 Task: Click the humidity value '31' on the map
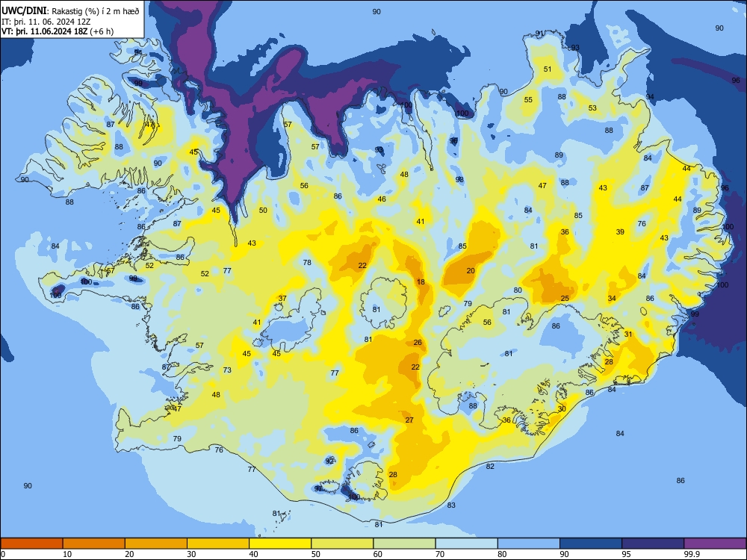pyautogui.click(x=628, y=335)
